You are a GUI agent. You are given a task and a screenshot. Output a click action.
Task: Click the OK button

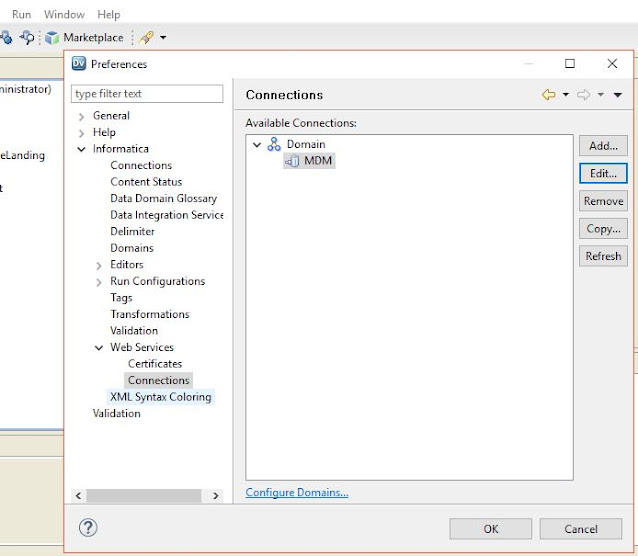[491, 529]
